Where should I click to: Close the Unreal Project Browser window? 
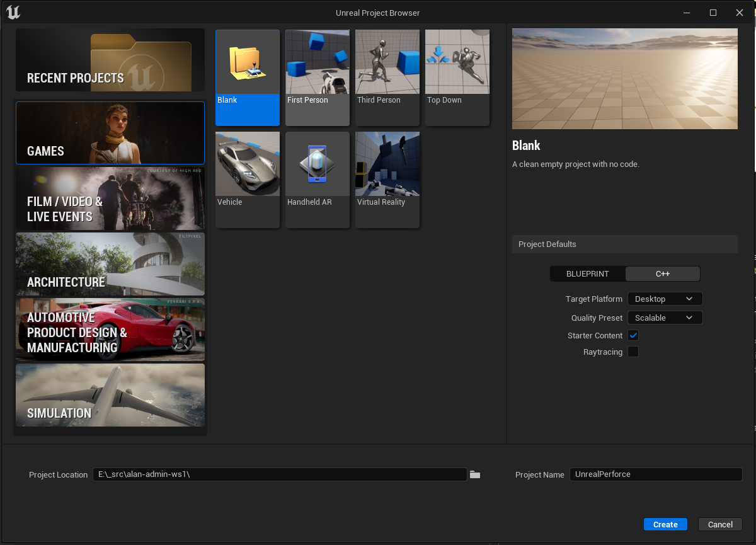tap(740, 13)
